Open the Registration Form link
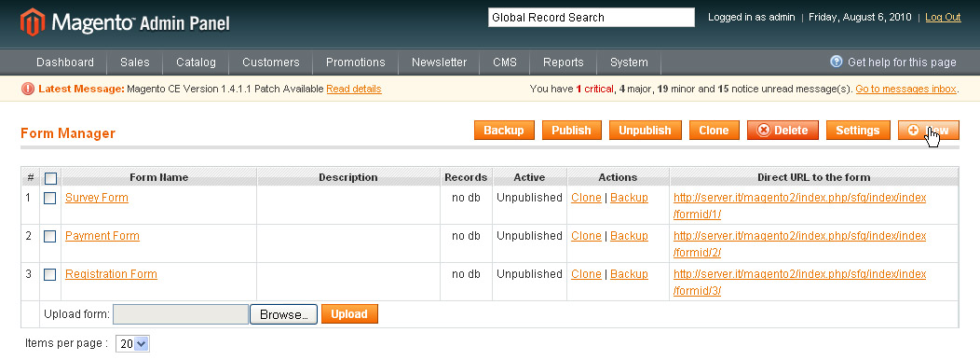The image size is (980, 360). click(x=111, y=273)
